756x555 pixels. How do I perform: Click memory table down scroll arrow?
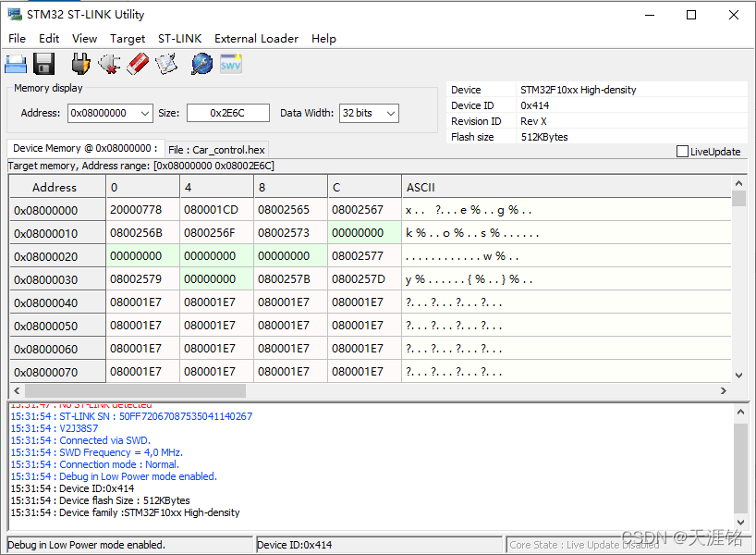pyautogui.click(x=738, y=375)
